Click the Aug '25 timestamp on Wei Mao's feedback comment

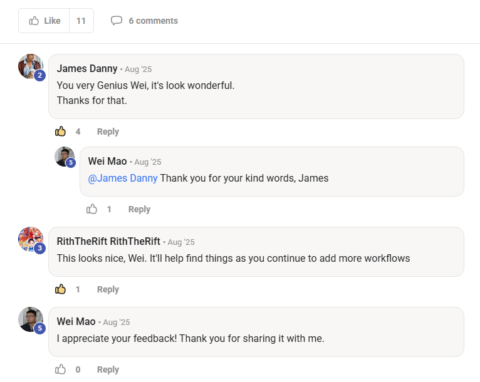tap(117, 322)
